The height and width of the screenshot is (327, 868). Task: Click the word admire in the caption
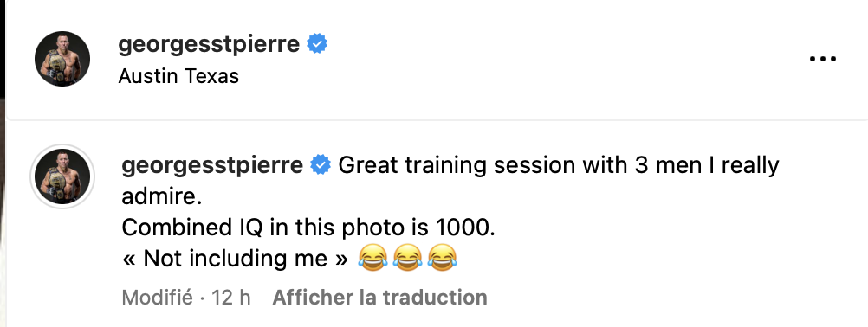point(162,196)
